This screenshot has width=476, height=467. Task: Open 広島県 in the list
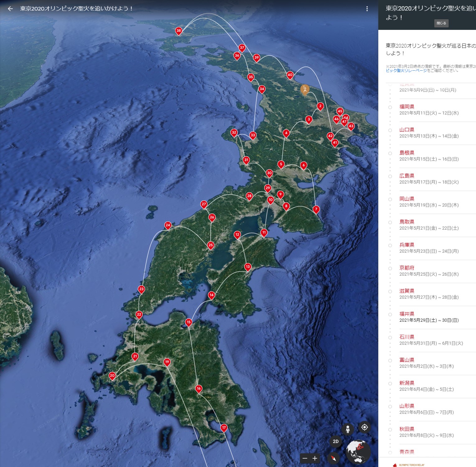click(x=407, y=176)
